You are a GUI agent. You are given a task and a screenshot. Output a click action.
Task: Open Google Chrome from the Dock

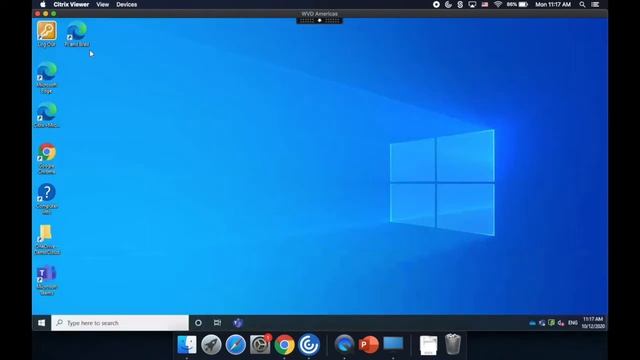coord(284,345)
